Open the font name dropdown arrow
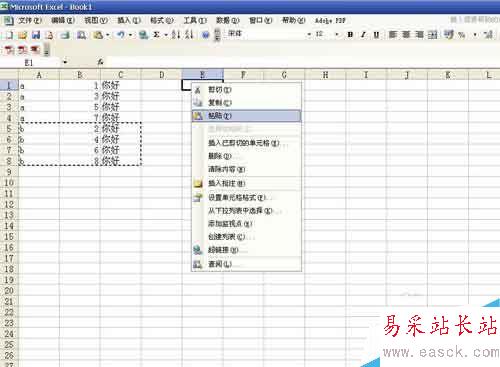The height and width of the screenshot is (367, 500). pos(309,34)
